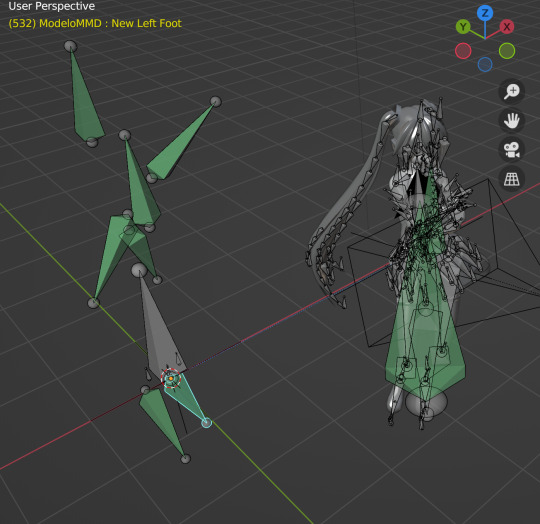Click the pan view hand icon
Viewport: 540px width, 524px height.
[x=512, y=121]
